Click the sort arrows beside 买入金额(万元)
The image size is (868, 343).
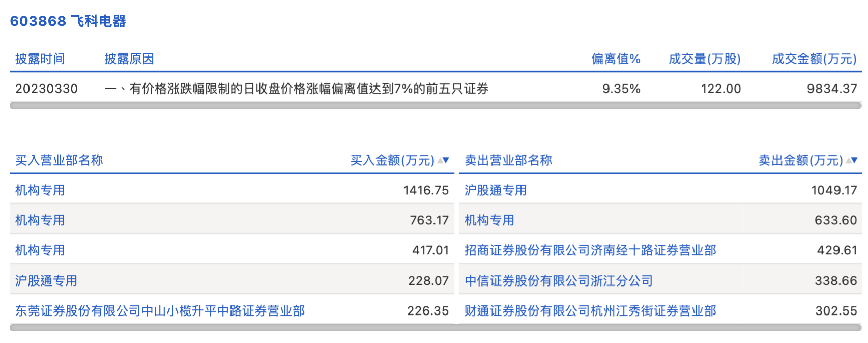(x=443, y=160)
